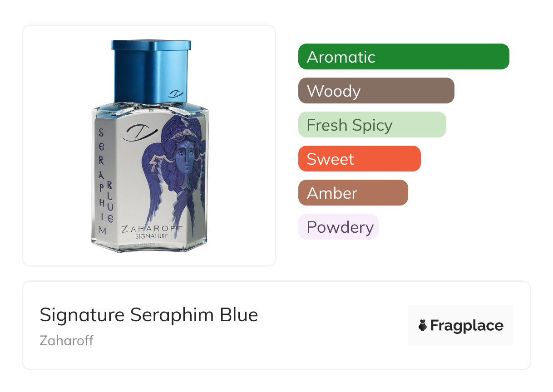Viewport: 553px width, 392px height.
Task: Open the Zaharoff brand link
Action: 66,340
